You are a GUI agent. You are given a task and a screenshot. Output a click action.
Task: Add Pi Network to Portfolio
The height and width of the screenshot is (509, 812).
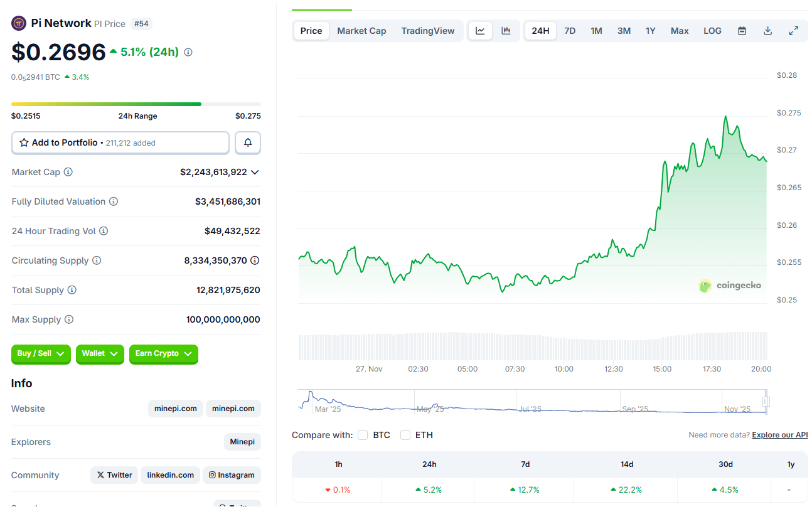[120, 142]
